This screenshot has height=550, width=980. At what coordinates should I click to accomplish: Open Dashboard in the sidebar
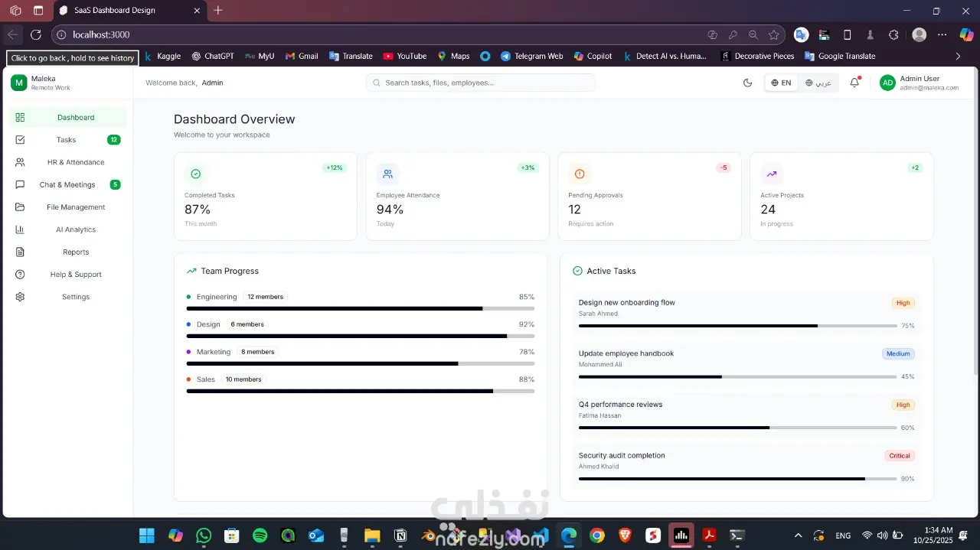67,117
